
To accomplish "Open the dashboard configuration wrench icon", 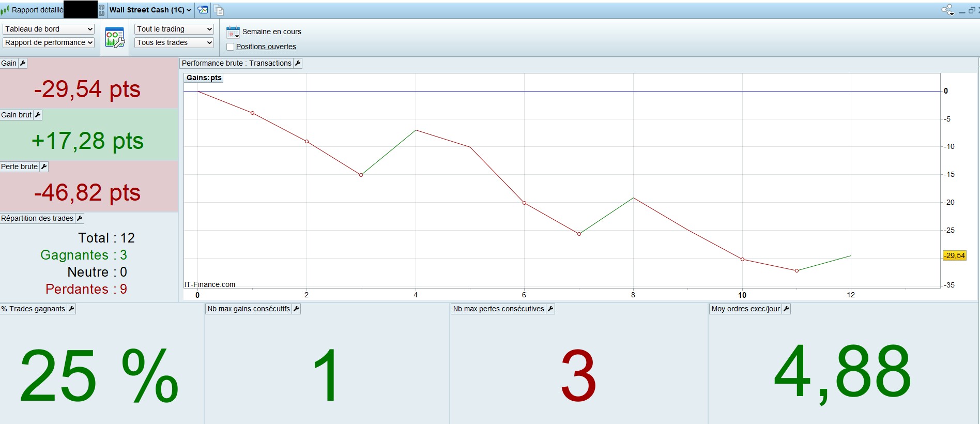I will tap(115, 38).
